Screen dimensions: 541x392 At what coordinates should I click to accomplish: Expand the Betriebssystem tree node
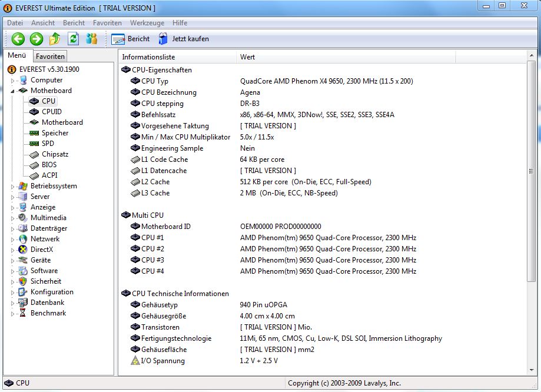12,187
